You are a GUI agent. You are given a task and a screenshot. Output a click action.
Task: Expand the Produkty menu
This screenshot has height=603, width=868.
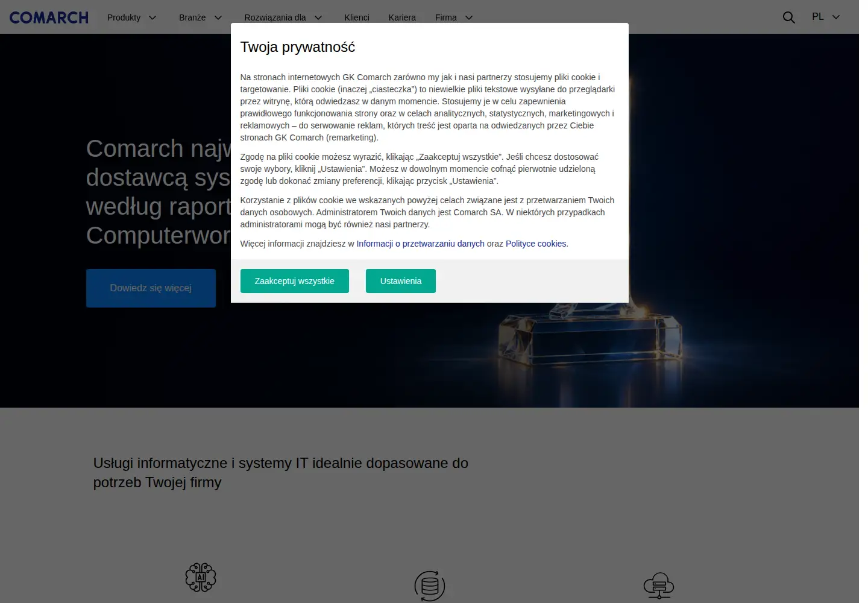[x=131, y=17]
